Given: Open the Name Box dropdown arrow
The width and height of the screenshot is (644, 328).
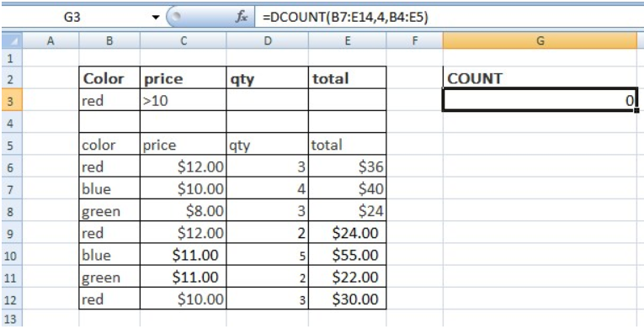Looking at the screenshot, I should [x=156, y=18].
